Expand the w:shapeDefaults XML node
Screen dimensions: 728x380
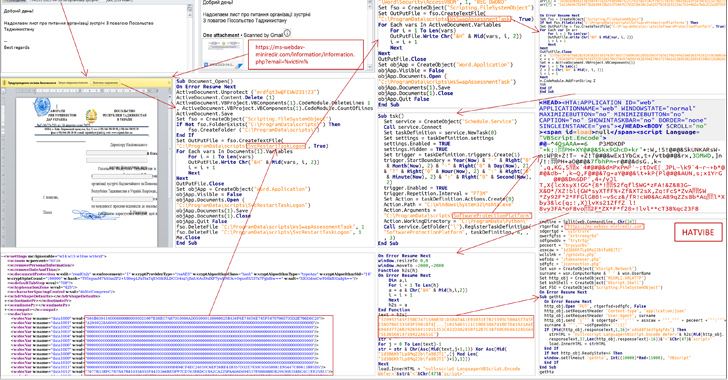tap(6, 296)
